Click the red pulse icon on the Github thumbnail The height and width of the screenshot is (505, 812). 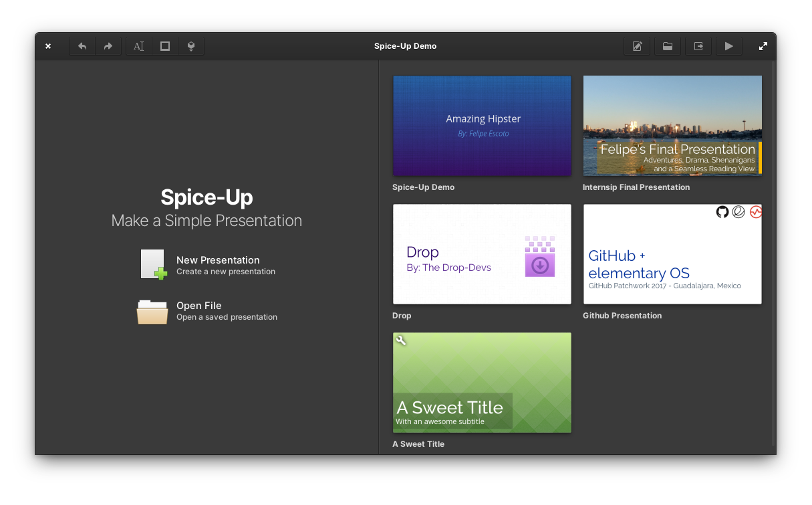pyautogui.click(x=756, y=212)
